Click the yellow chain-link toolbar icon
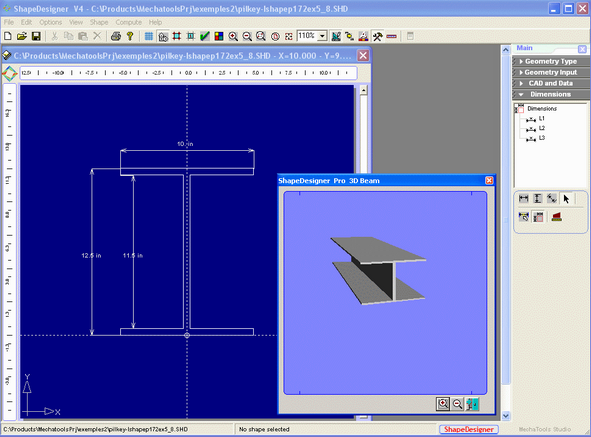Image resolution: width=591 pixels, height=437 pixels. [350, 36]
